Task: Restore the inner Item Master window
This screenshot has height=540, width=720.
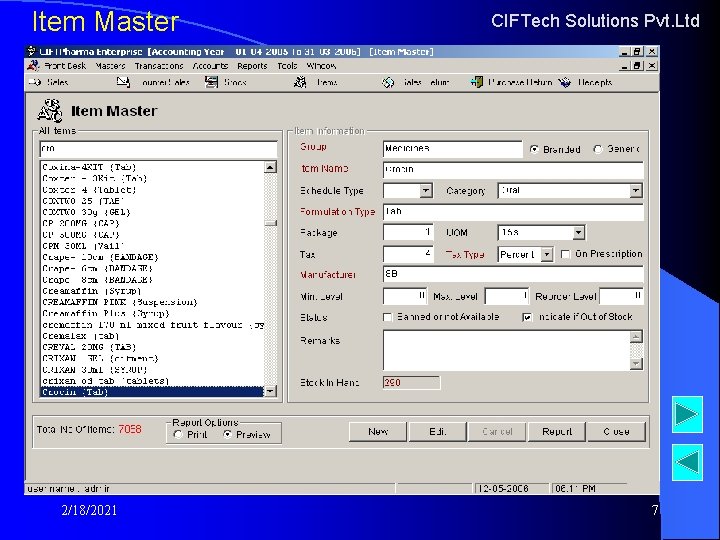Action: coord(637,66)
